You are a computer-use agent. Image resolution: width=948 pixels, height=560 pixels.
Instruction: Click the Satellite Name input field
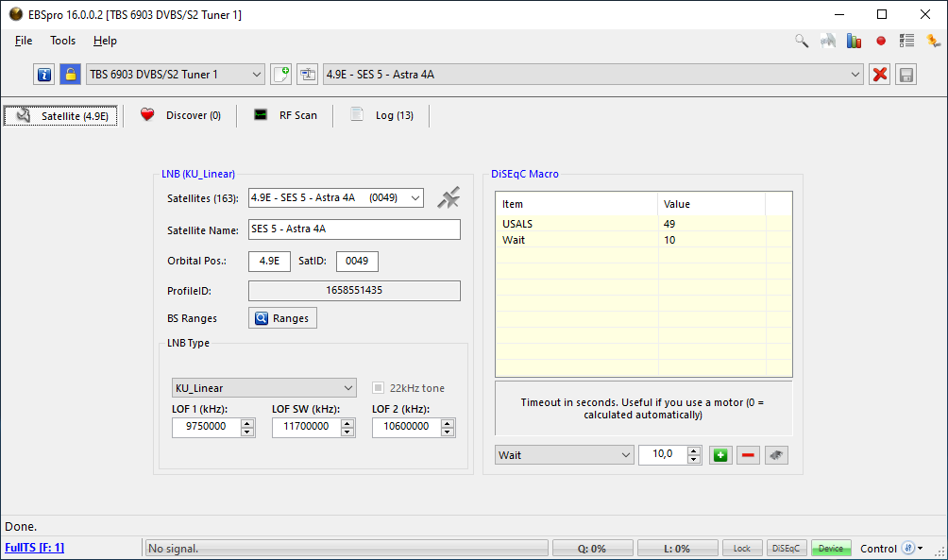[354, 229]
